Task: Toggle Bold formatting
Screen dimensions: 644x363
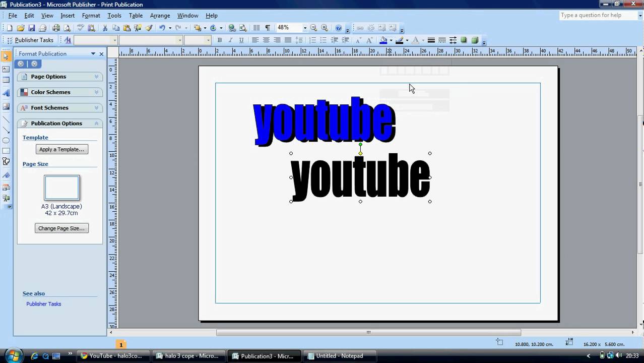Action: tap(219, 40)
